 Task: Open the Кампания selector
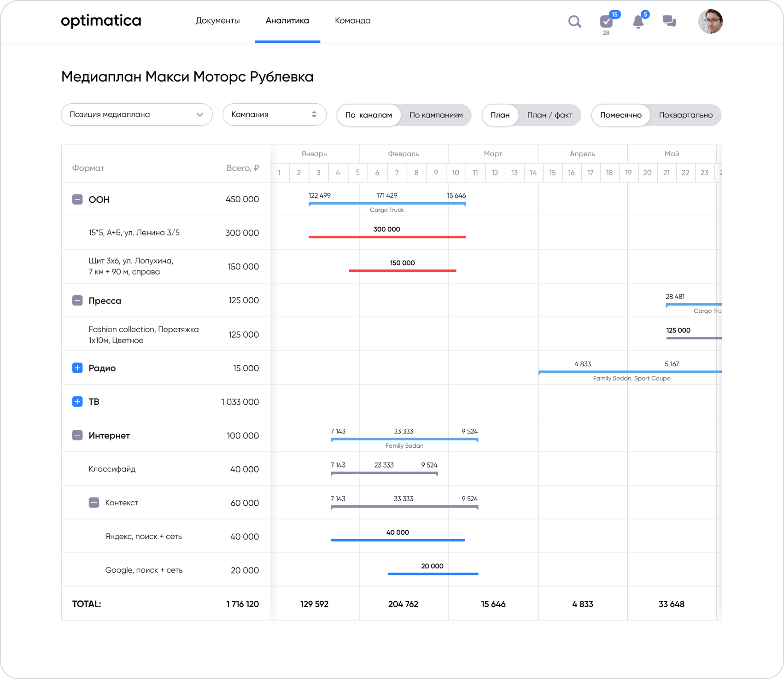(x=275, y=115)
